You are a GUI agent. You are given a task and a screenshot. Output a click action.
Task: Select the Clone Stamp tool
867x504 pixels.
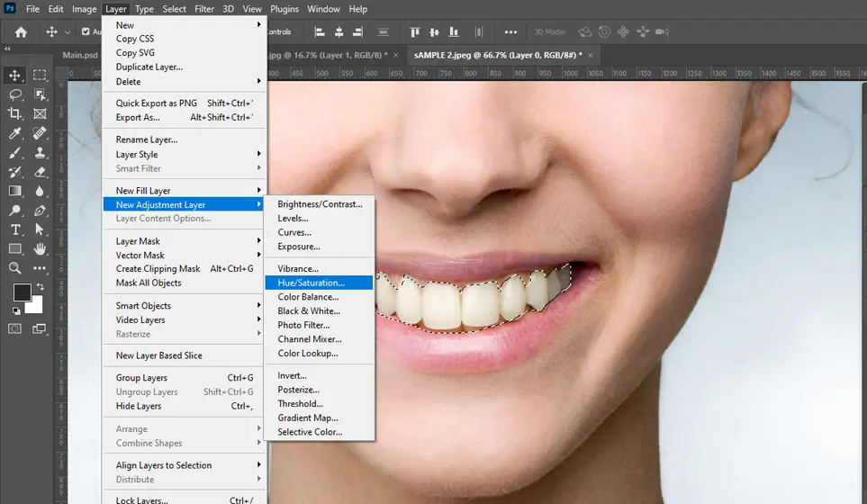pyautogui.click(x=40, y=152)
